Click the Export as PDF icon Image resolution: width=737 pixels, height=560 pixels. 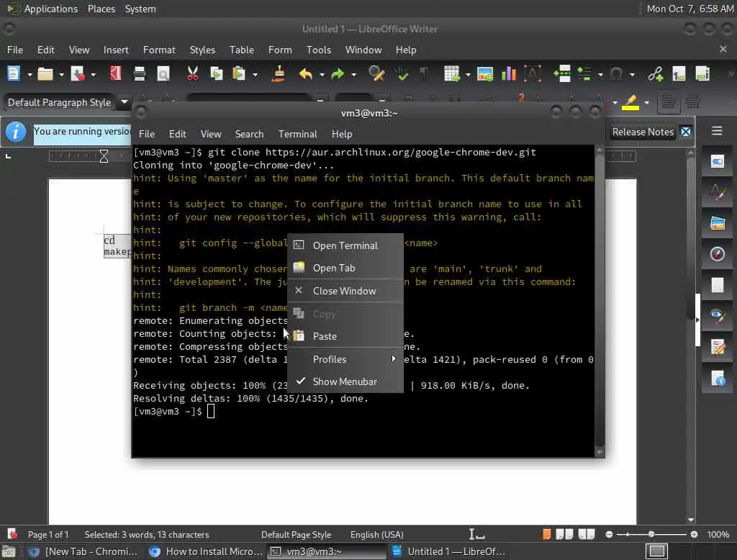116,74
